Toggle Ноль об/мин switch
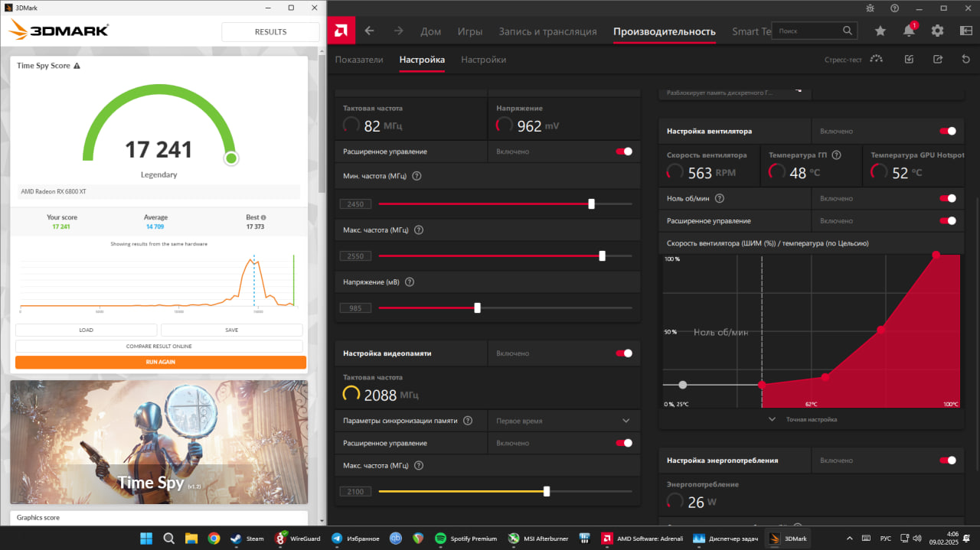 tap(948, 198)
